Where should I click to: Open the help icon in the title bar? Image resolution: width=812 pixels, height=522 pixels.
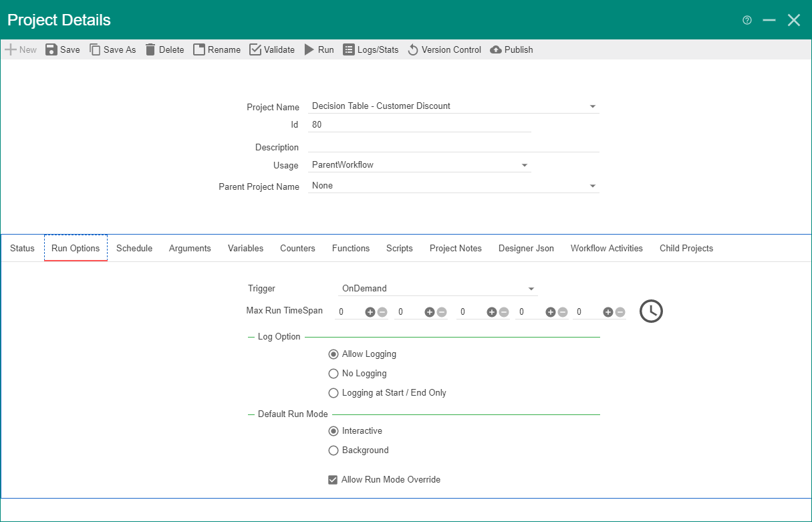tap(747, 20)
